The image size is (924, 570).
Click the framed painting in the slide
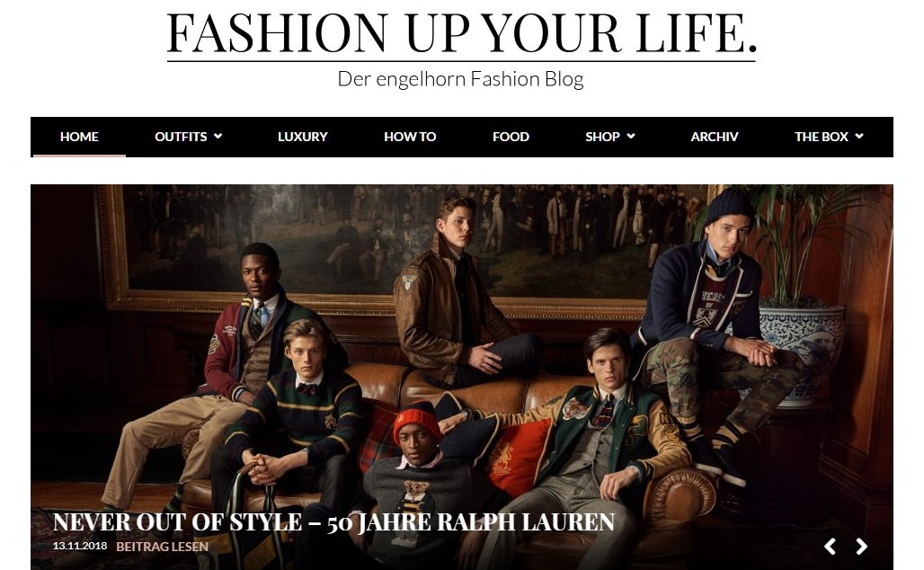406,247
